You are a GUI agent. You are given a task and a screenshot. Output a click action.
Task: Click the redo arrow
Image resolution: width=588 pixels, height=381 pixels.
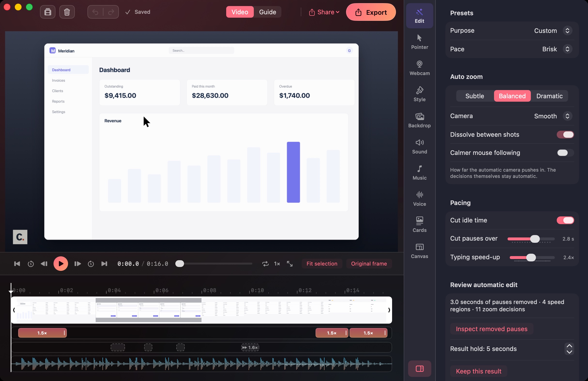(111, 12)
